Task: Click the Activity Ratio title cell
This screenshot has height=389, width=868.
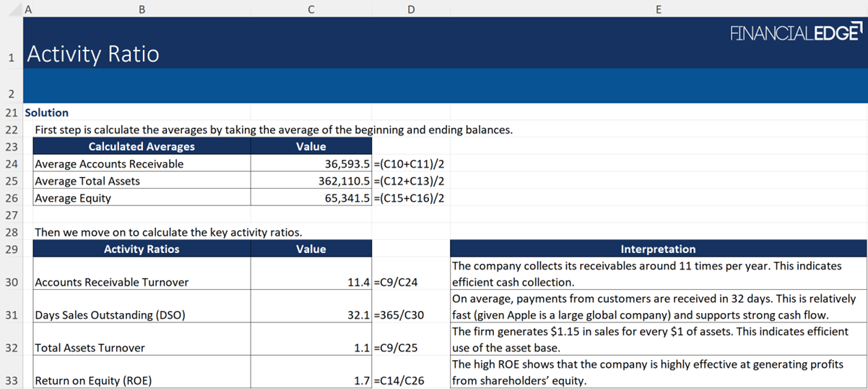Action: coord(94,54)
